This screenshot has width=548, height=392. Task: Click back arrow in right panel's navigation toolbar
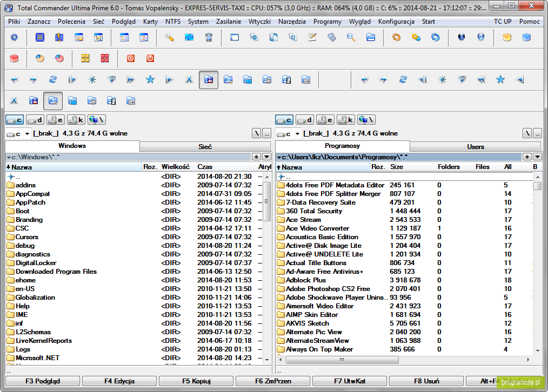364,79
